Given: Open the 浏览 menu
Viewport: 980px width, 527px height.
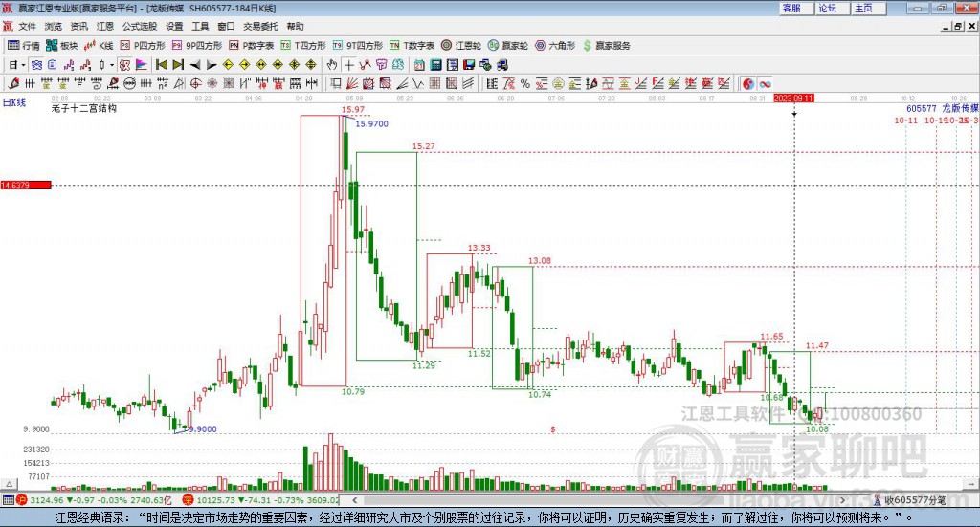Looking at the screenshot, I should 54,26.
